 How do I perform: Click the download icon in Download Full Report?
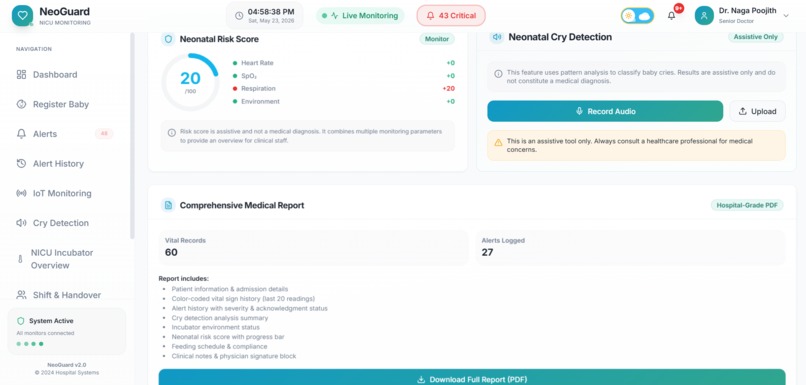(421, 380)
